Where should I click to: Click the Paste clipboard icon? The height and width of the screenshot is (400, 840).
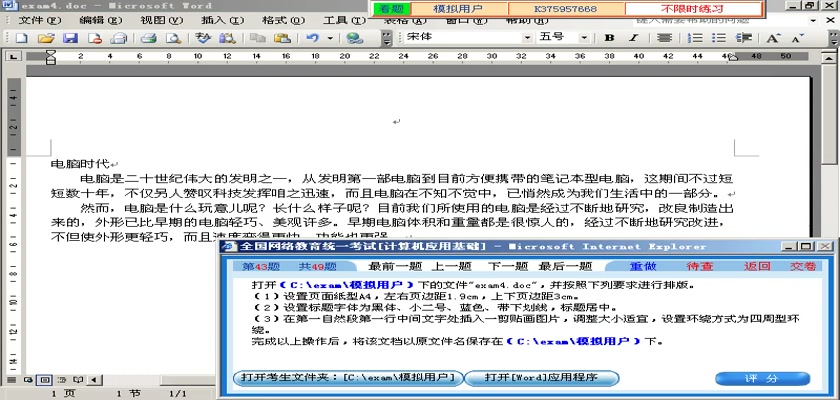pos(282,38)
